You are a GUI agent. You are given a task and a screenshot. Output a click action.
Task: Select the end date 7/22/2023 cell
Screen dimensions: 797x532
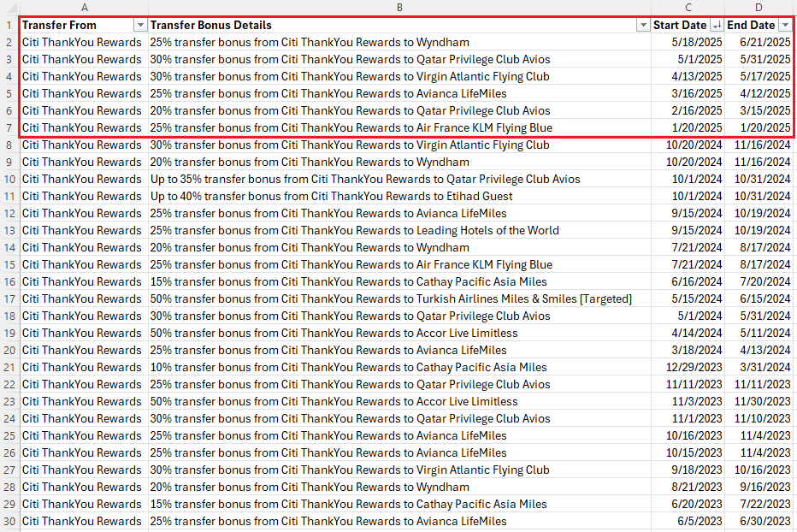(x=759, y=504)
